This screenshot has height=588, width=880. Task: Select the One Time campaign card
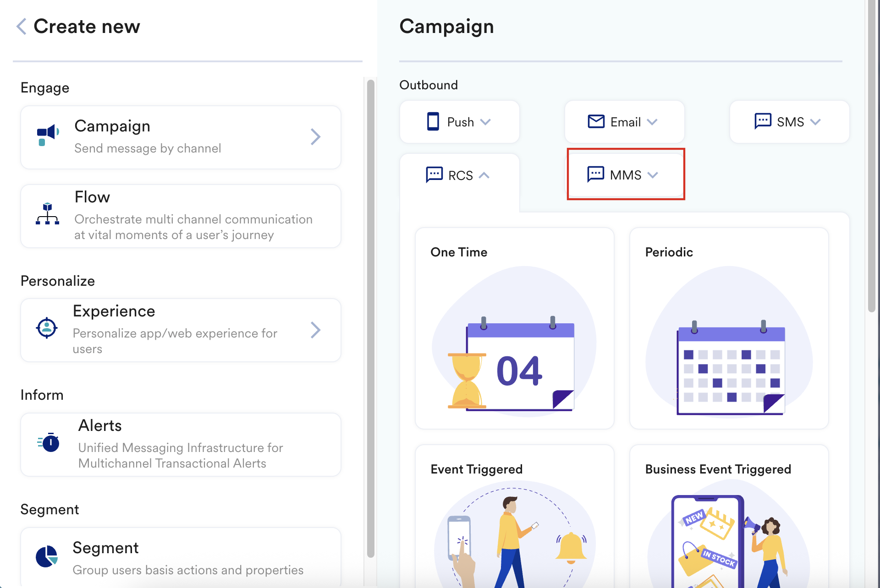pos(514,328)
